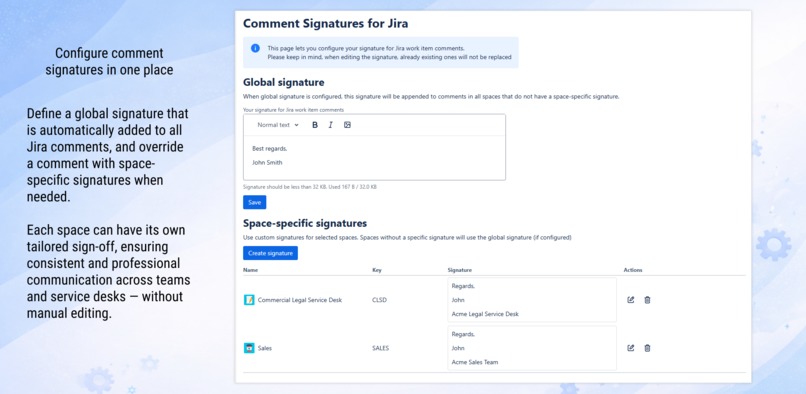This screenshot has width=806, height=394.
Task: Click the Create signature button
Action: click(270, 253)
